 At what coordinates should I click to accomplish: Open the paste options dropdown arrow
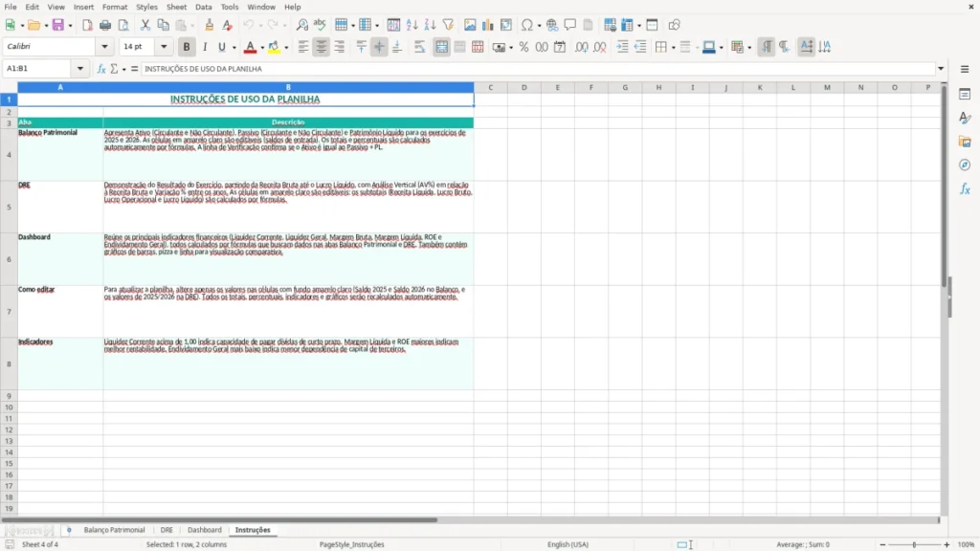191,26
